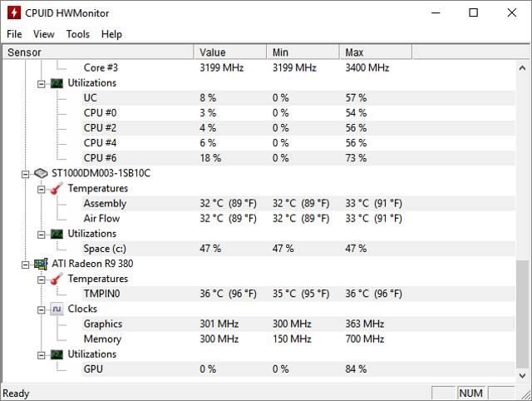The width and height of the screenshot is (532, 401).
Task: Click the ATI Radeon R9 380 graphics card icon
Action: [x=41, y=264]
